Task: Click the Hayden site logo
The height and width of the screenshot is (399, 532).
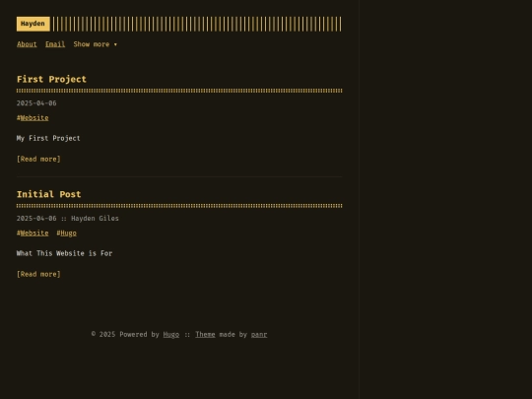Action: coord(33,24)
